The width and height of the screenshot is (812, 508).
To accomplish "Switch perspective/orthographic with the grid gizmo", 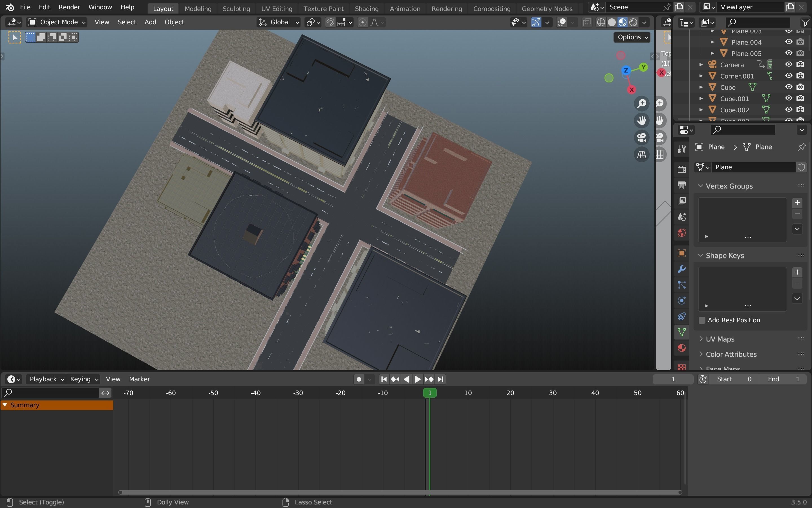I will 641,155.
